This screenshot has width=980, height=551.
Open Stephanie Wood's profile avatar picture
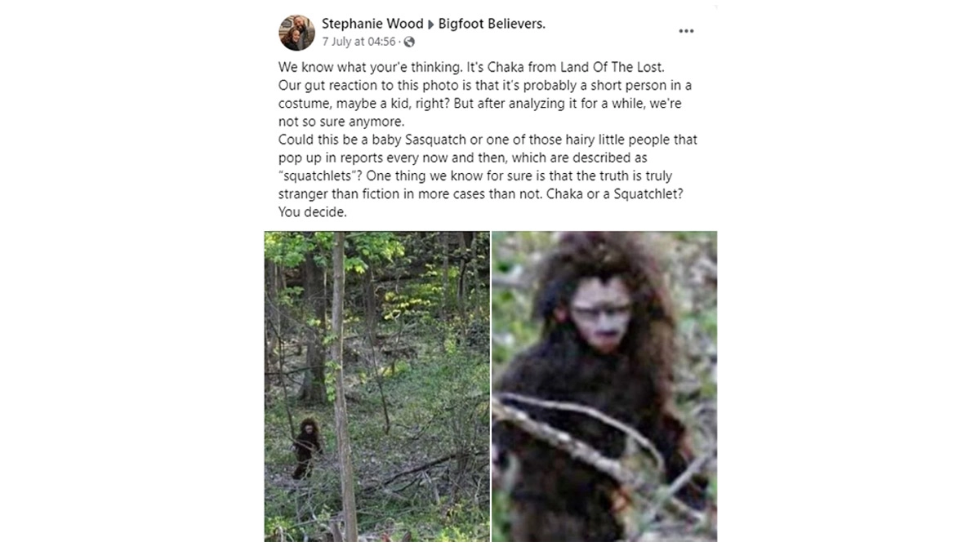click(x=296, y=33)
